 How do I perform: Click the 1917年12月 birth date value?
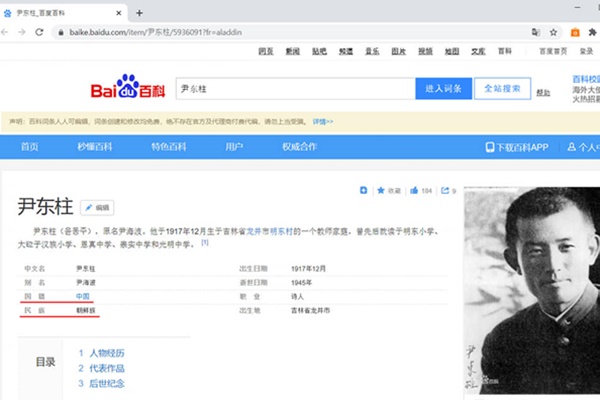(x=308, y=269)
